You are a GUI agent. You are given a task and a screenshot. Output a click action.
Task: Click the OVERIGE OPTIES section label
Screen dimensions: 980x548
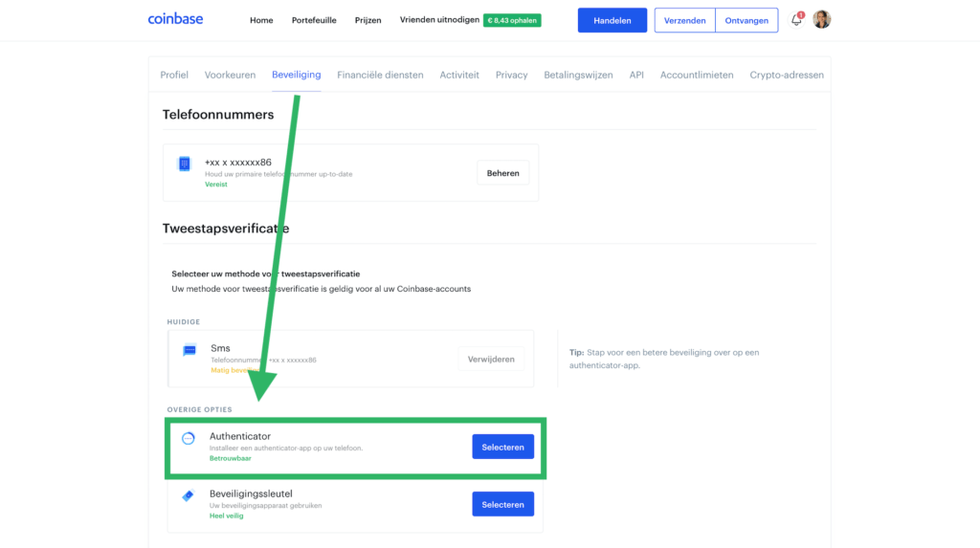[199, 409]
